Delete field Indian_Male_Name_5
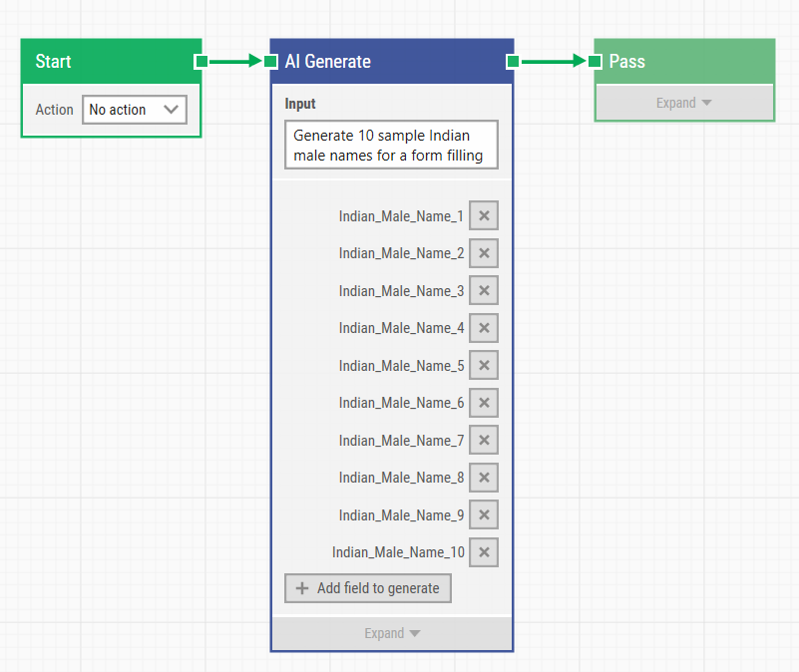This screenshot has width=799, height=672. tap(484, 366)
